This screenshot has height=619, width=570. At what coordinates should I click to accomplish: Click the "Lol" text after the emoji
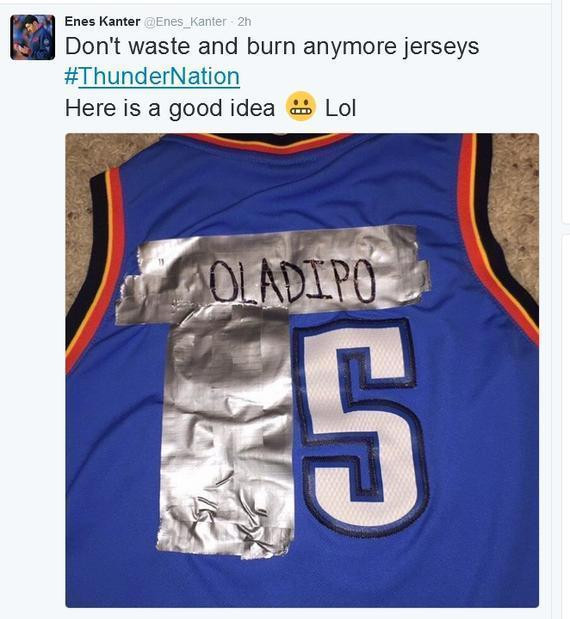tap(341, 108)
